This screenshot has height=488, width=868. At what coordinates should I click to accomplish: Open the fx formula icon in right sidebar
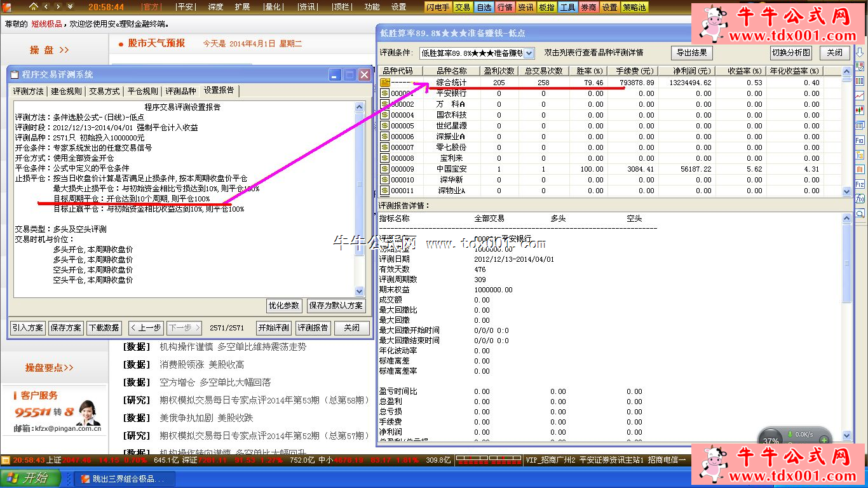(x=860, y=199)
